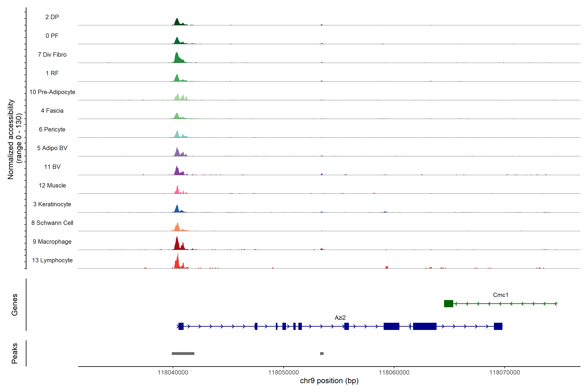The width and height of the screenshot is (588, 392).
Task: Click the 3 Keratinocyte track label
Action: (x=52, y=204)
